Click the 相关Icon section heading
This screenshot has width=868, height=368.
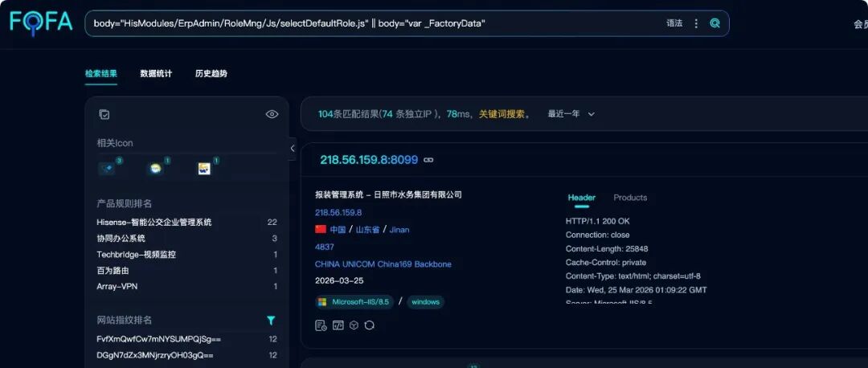click(115, 143)
